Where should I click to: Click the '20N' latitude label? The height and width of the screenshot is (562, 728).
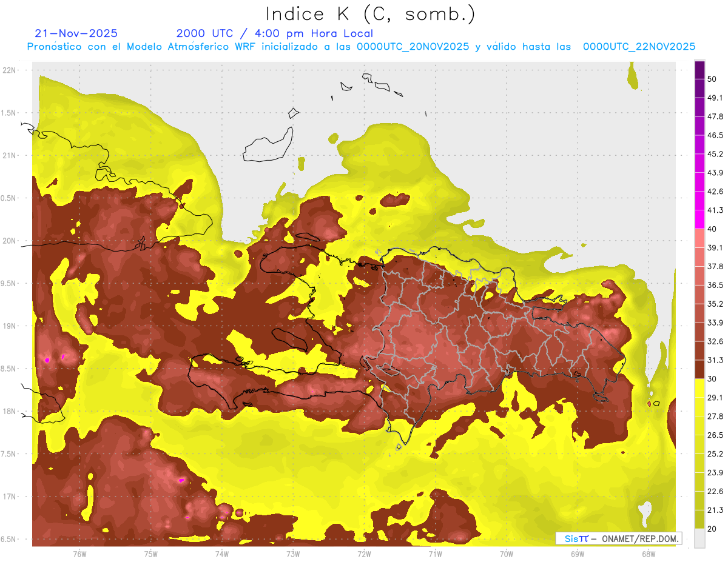point(9,241)
